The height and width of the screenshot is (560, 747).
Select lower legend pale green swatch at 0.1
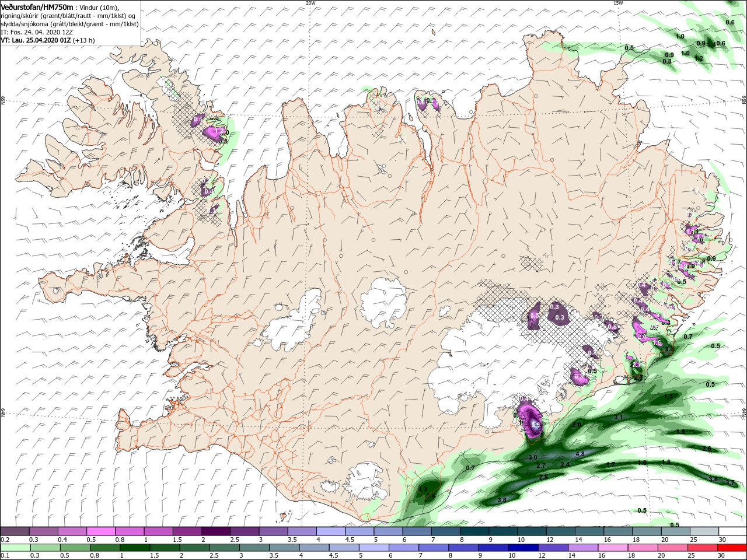(x=15, y=548)
